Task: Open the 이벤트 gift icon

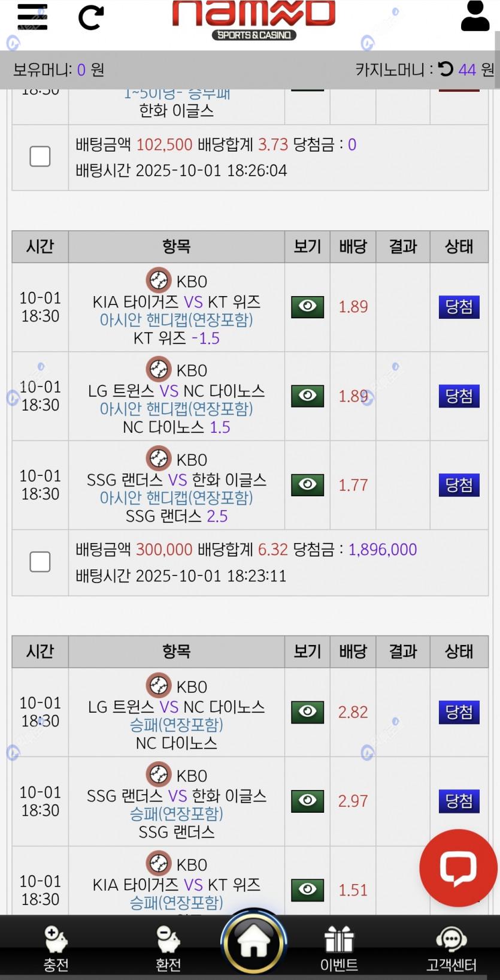Action: (x=339, y=948)
